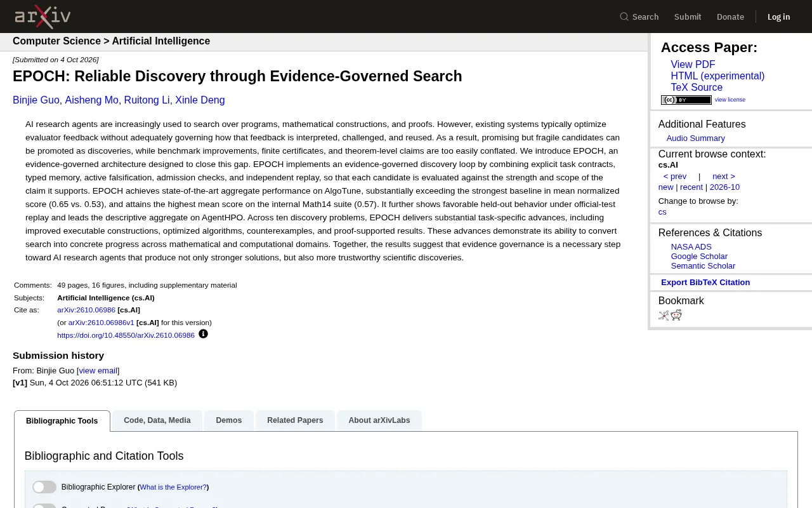Open the About arXivLabs tab
812x508 pixels.
click(379, 420)
